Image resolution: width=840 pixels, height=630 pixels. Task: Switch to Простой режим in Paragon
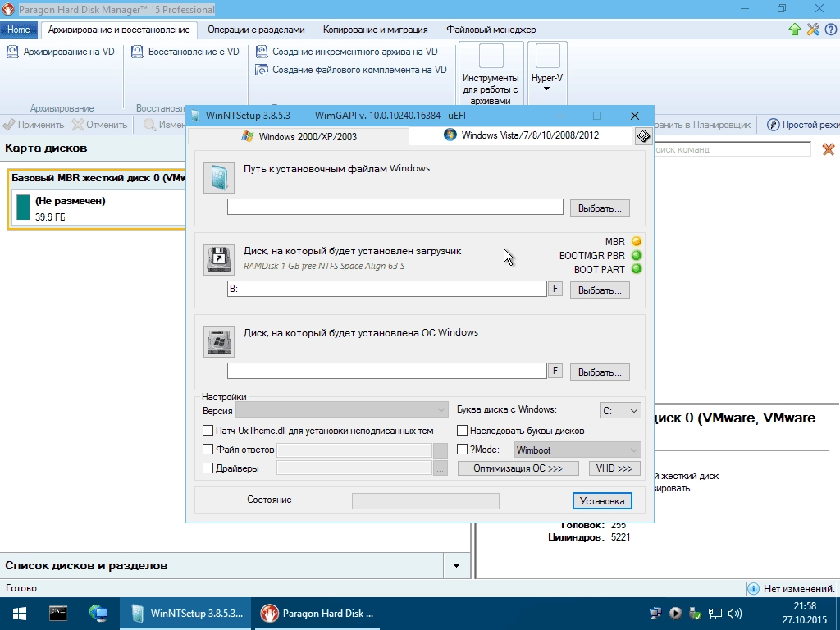(802, 125)
